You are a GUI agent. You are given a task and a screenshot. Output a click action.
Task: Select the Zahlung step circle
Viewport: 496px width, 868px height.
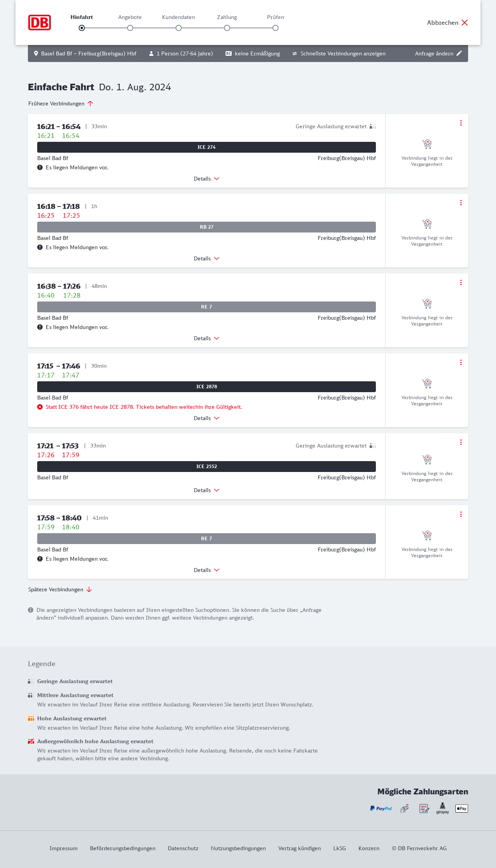(x=227, y=28)
